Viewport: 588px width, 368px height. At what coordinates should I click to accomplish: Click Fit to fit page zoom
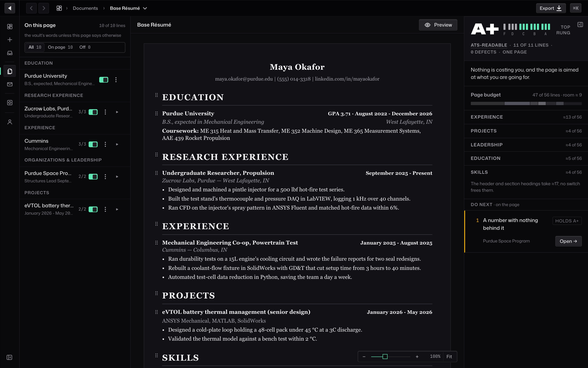(449, 357)
